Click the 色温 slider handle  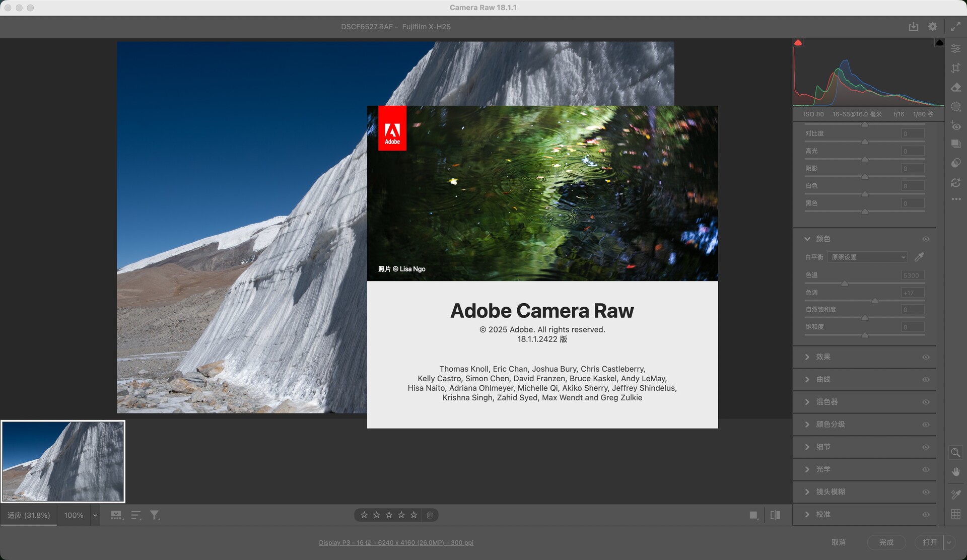click(x=845, y=284)
